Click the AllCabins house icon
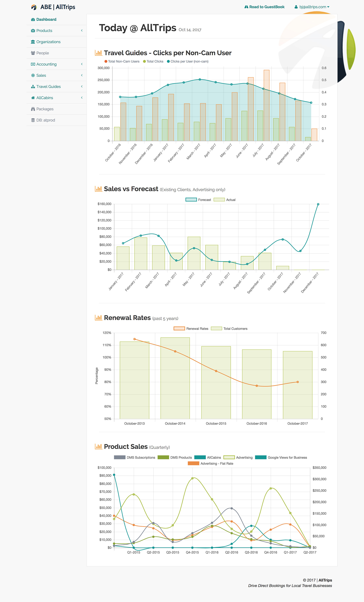The width and height of the screenshot is (364, 602). pyautogui.click(x=33, y=98)
